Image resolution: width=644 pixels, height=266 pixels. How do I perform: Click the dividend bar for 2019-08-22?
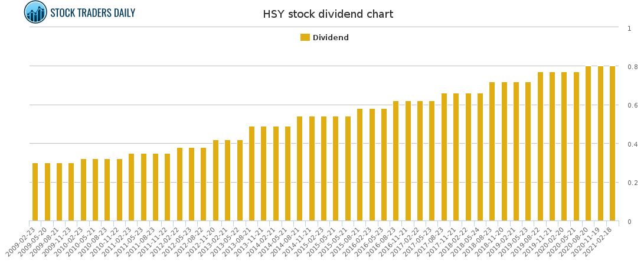coord(541,147)
